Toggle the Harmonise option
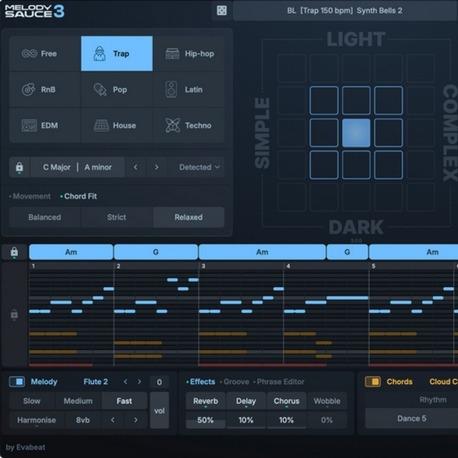Image resolution: width=458 pixels, height=458 pixels. tap(37, 420)
